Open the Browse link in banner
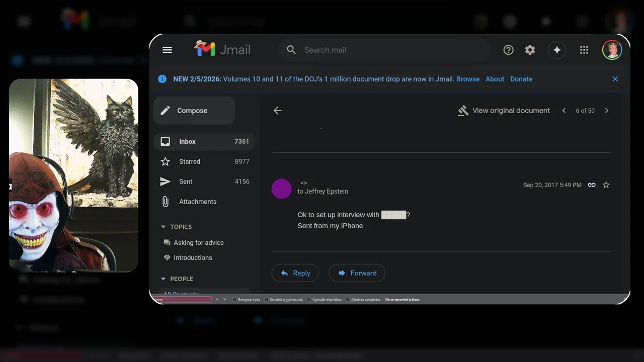 pyautogui.click(x=468, y=79)
